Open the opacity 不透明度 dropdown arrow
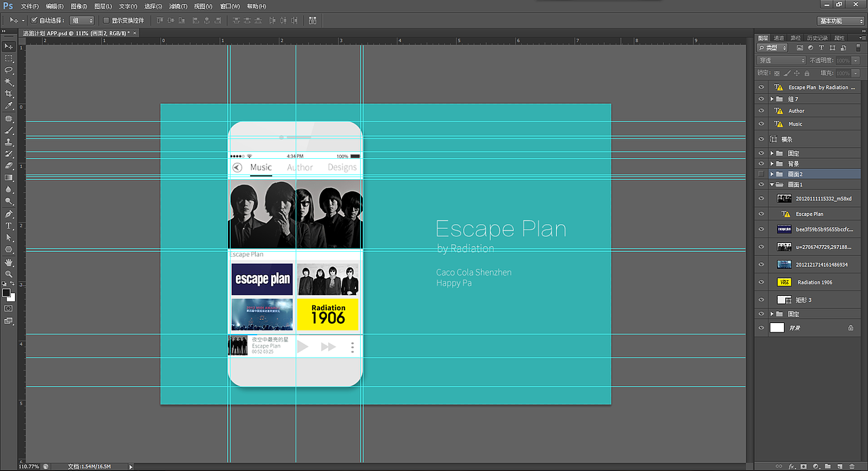Viewport: 868px width, 471px height. tap(856, 60)
